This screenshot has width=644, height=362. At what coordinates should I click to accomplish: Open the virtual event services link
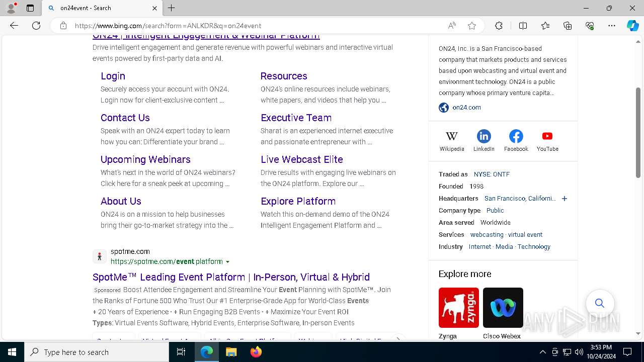coord(525,235)
